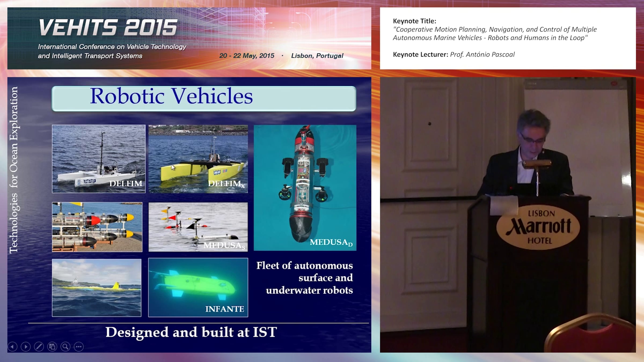Click 'Designed and built at IST' text
The image size is (644, 362).
pos(191,332)
